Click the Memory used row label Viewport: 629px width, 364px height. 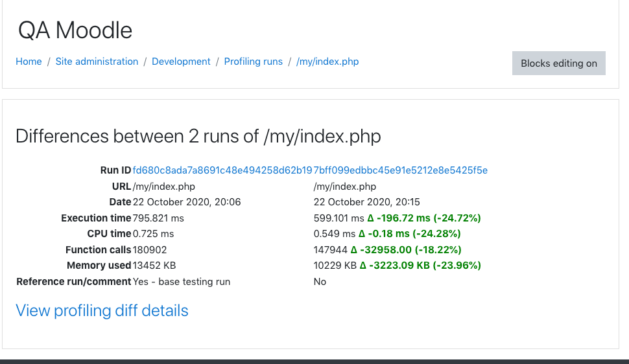[99, 266]
